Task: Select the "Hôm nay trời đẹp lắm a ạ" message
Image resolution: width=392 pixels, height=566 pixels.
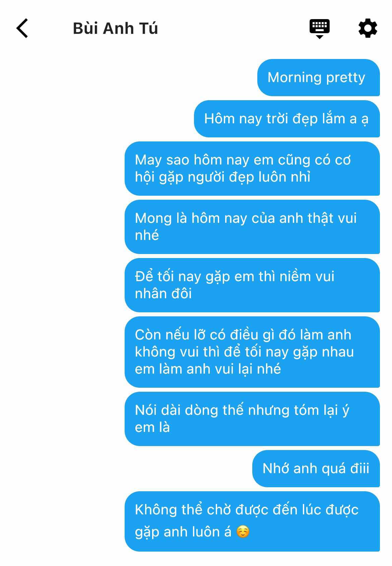Action: (x=287, y=119)
